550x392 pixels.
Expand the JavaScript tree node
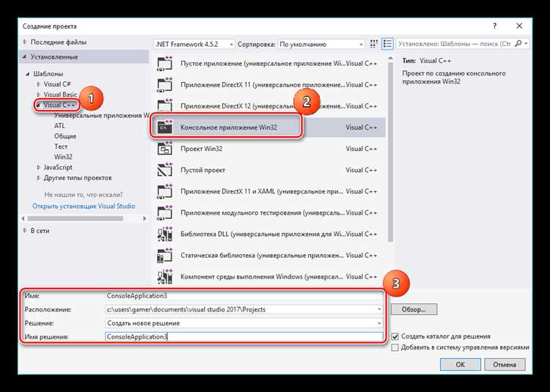(39, 168)
